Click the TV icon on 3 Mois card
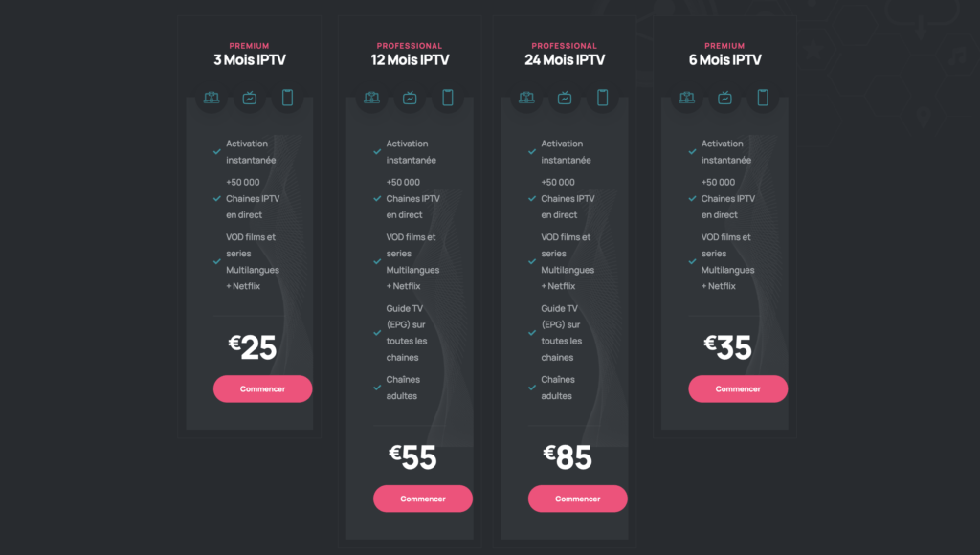This screenshot has width=980, height=555. (250, 98)
